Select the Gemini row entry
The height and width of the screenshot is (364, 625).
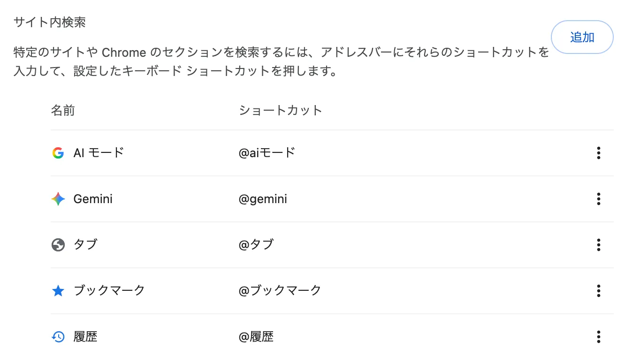pos(93,198)
